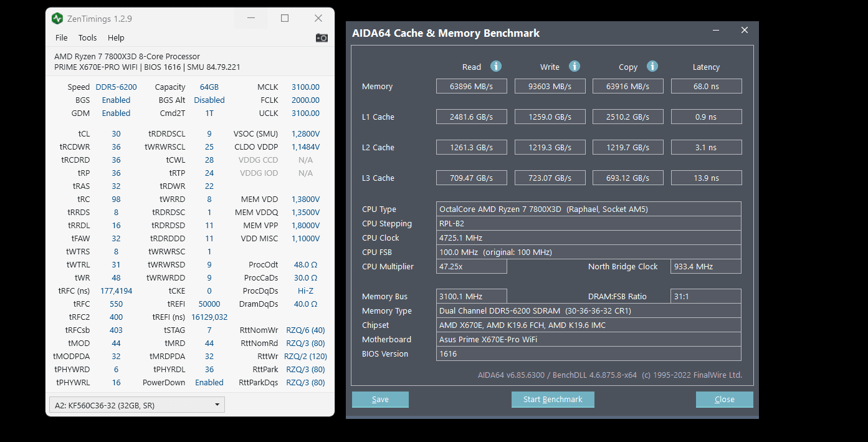The height and width of the screenshot is (442, 868).
Task: Click the FCLK value 2000.00
Action: point(305,100)
